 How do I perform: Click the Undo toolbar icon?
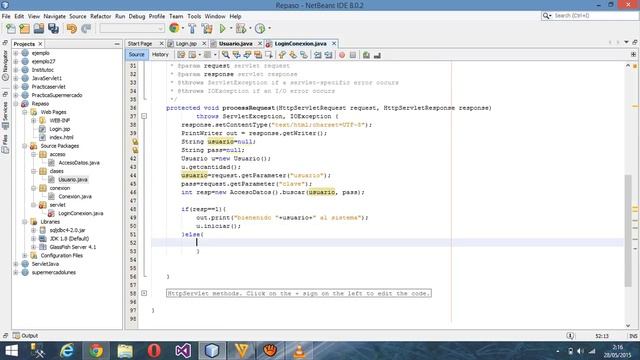click(71, 28)
